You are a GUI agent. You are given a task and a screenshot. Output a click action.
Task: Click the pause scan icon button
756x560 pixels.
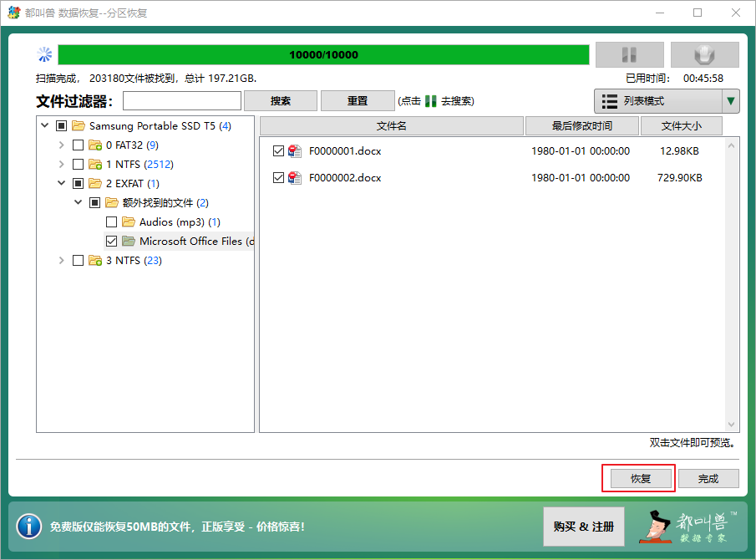[629, 55]
